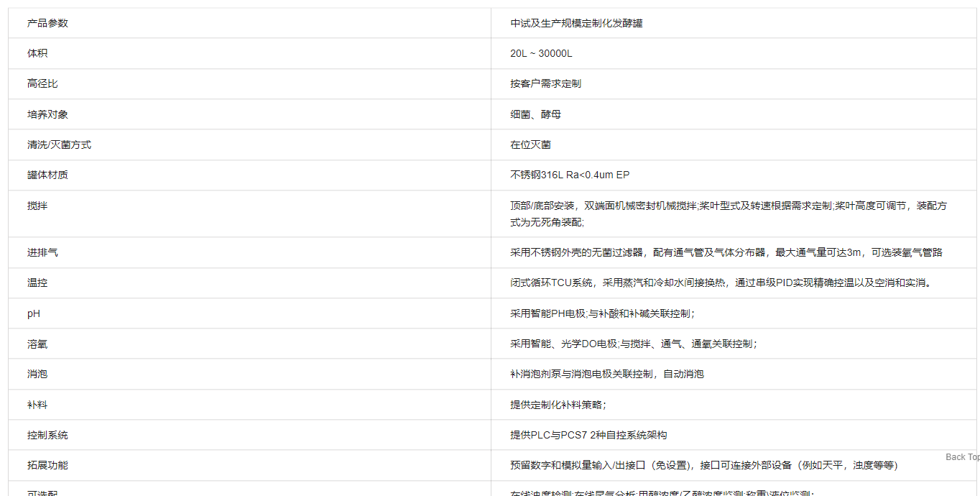Click the 进排气 row label
Viewport: 980px width, 496px height.
pyautogui.click(x=42, y=252)
